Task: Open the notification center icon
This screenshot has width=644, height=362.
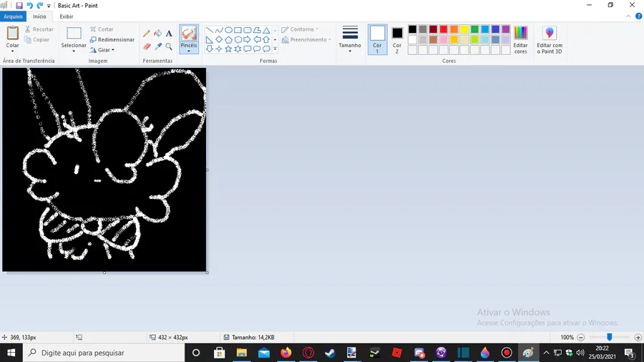Action: click(630, 353)
